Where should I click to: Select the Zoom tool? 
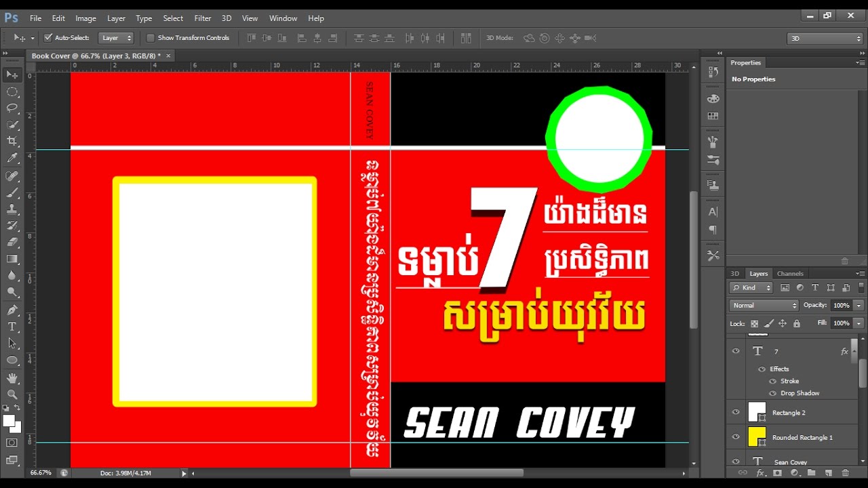12,394
